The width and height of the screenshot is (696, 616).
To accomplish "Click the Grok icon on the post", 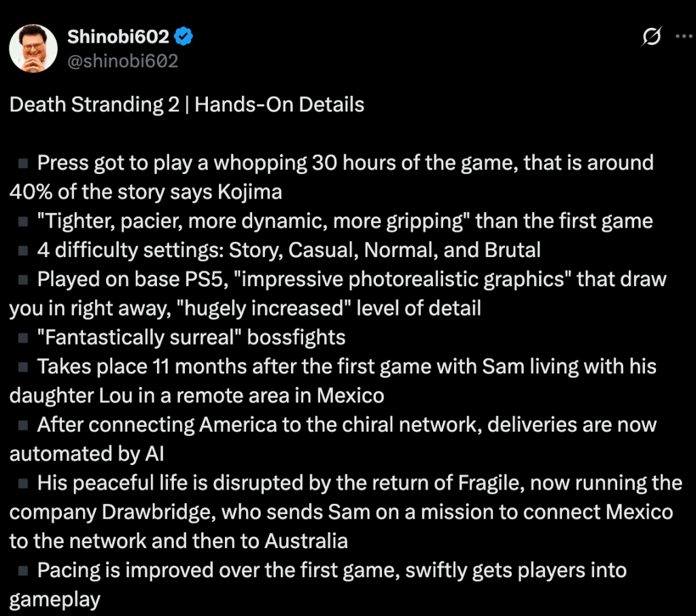I will 650,37.
